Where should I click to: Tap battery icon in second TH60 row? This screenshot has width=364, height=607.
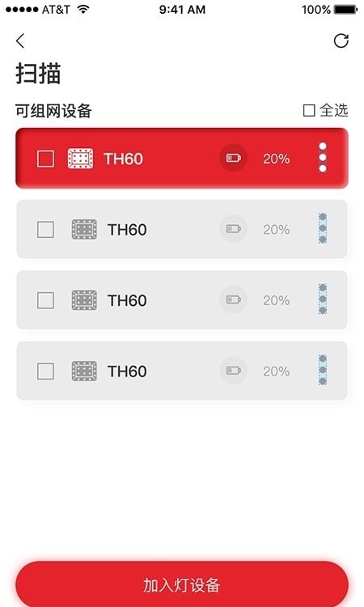coord(233,229)
